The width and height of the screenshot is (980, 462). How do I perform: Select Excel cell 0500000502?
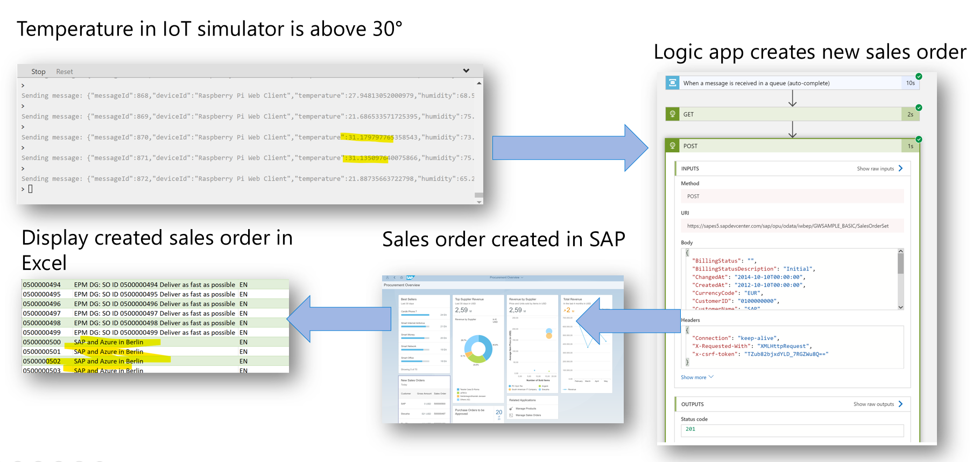[x=42, y=361]
